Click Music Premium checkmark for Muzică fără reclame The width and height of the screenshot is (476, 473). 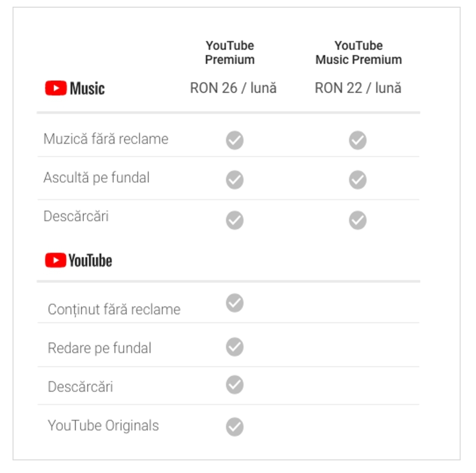pos(357,140)
